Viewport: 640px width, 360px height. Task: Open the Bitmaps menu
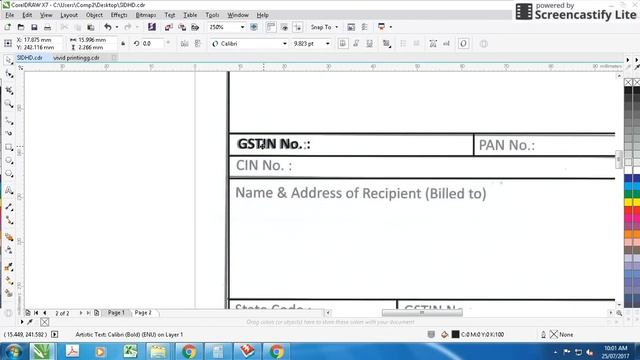tap(146, 15)
